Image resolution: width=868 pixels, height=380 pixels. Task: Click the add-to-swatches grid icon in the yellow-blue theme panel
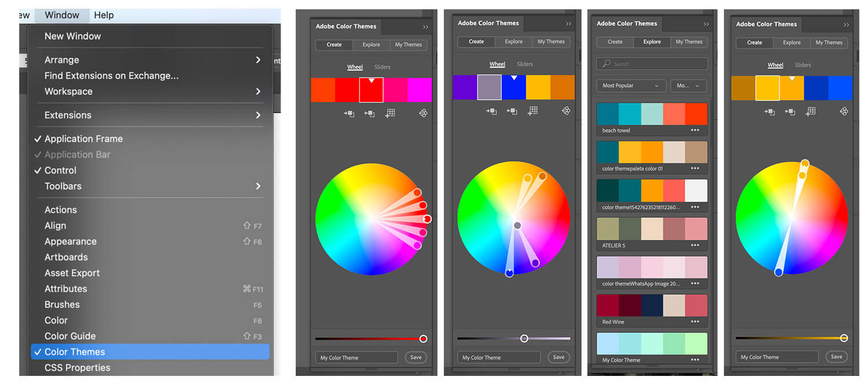pyautogui.click(x=811, y=111)
